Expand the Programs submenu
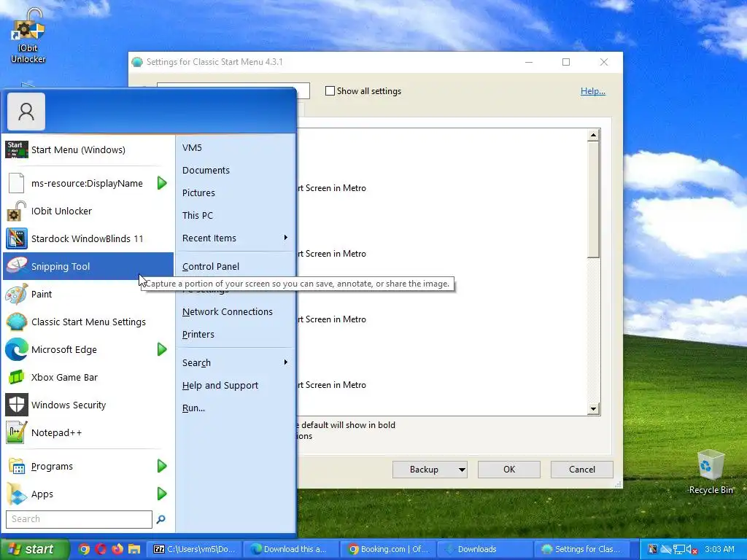Image resolution: width=747 pixels, height=560 pixels. pos(161,466)
